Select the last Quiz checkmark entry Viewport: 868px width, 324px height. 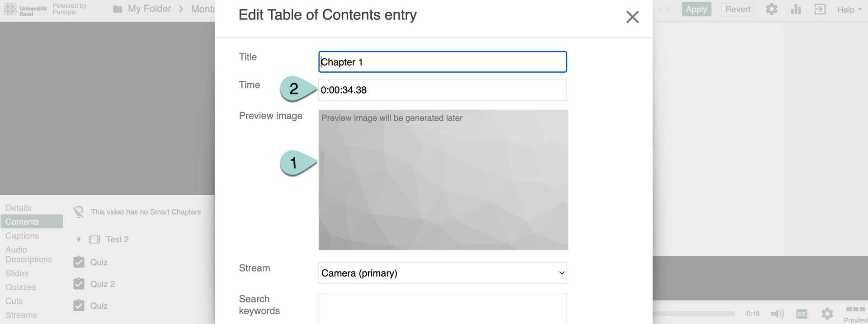[79, 306]
